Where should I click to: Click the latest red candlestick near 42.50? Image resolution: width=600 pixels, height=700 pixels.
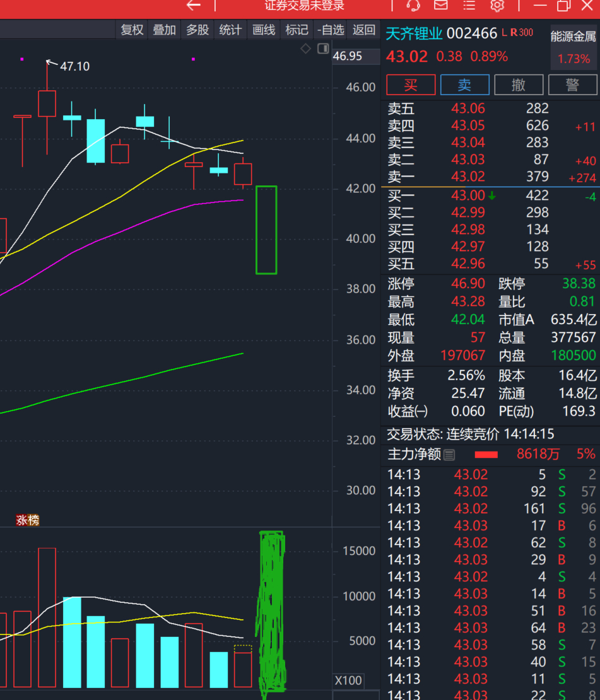[243, 173]
